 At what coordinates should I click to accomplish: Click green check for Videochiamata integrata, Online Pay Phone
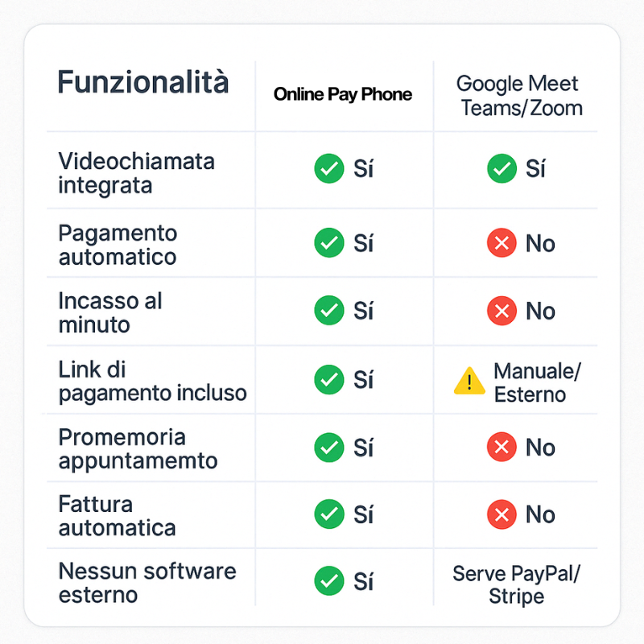329,168
